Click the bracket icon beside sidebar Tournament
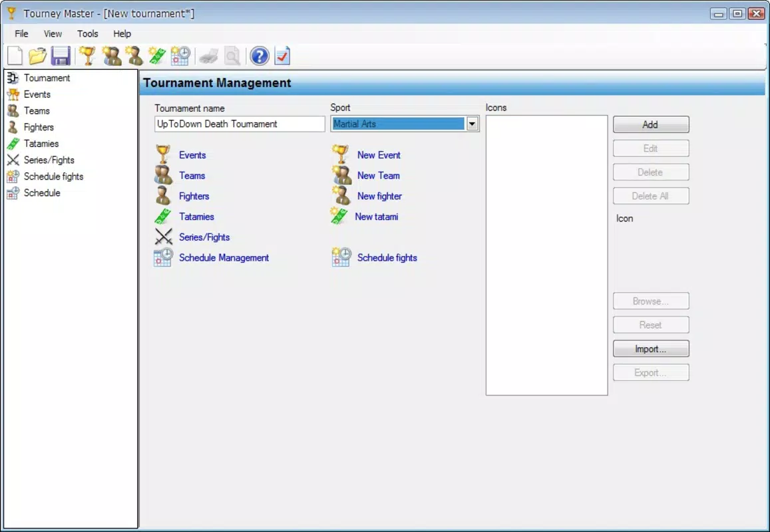Viewport: 770px width, 532px height. 13,78
